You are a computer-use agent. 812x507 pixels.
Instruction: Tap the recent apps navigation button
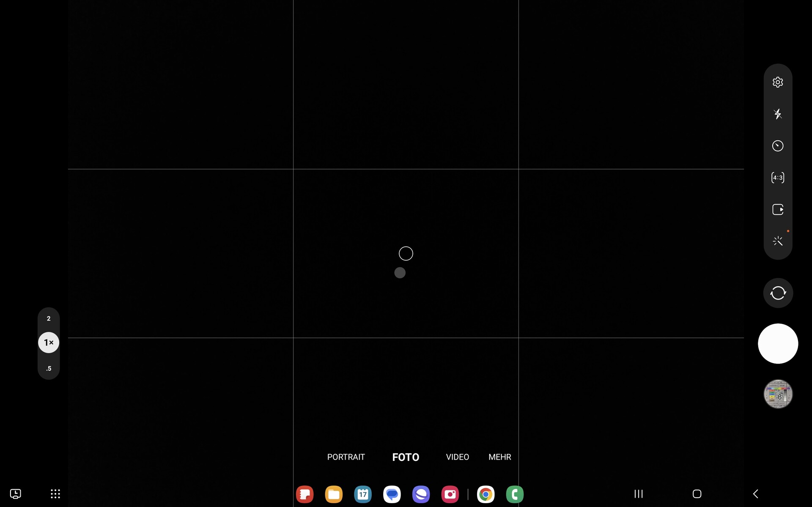[638, 494]
